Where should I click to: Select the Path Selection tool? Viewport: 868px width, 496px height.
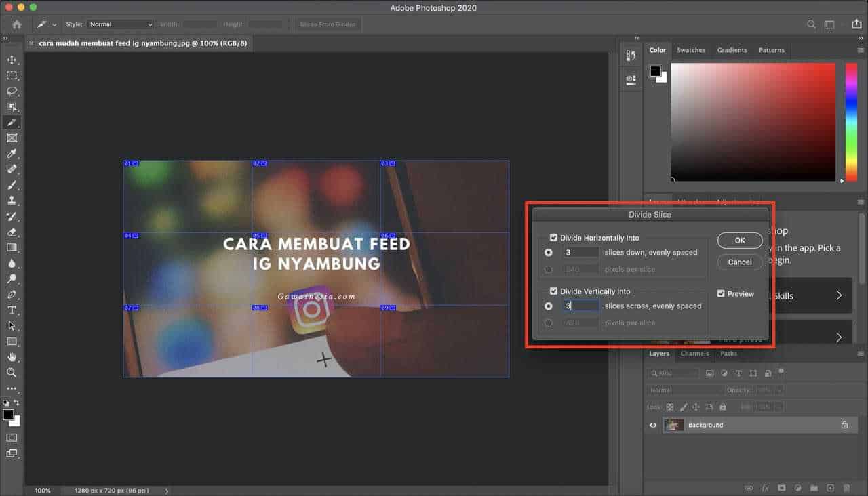(12, 326)
